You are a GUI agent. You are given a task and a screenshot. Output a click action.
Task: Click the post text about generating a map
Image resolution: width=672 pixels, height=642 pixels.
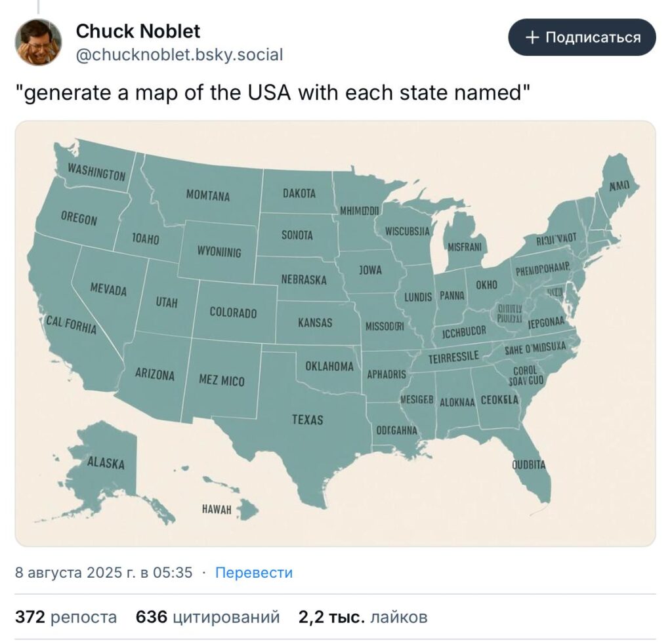(273, 92)
